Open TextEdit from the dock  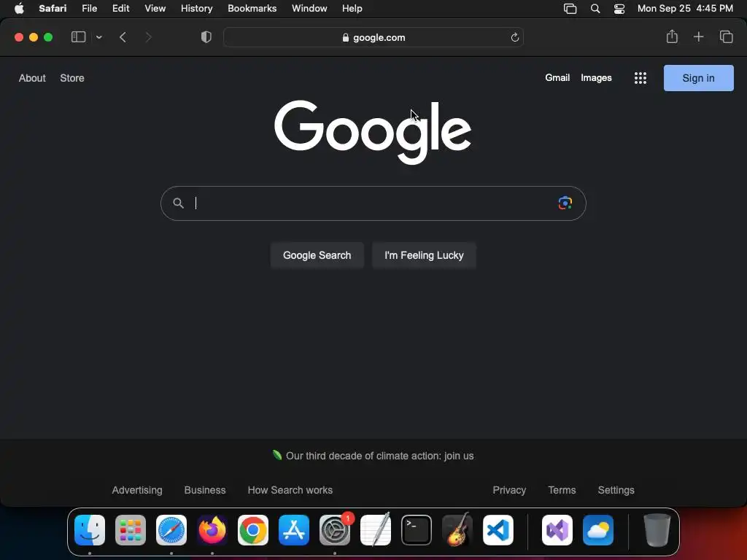(x=376, y=530)
